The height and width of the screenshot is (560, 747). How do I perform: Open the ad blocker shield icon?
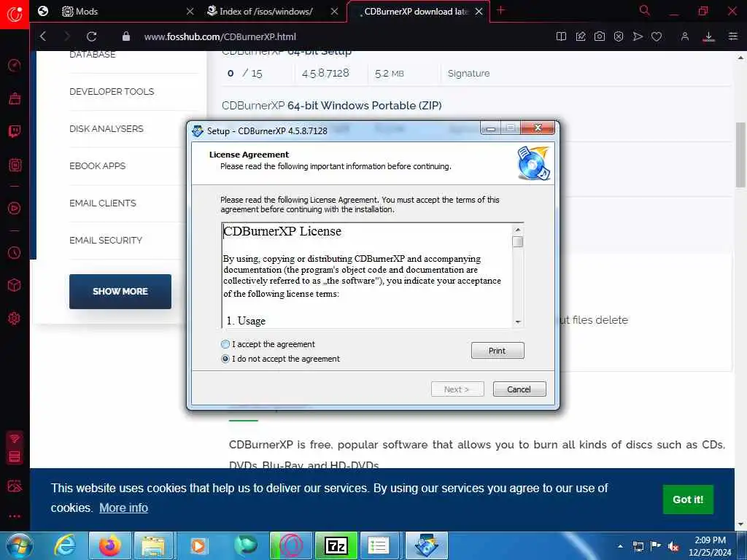pyautogui.click(x=619, y=36)
